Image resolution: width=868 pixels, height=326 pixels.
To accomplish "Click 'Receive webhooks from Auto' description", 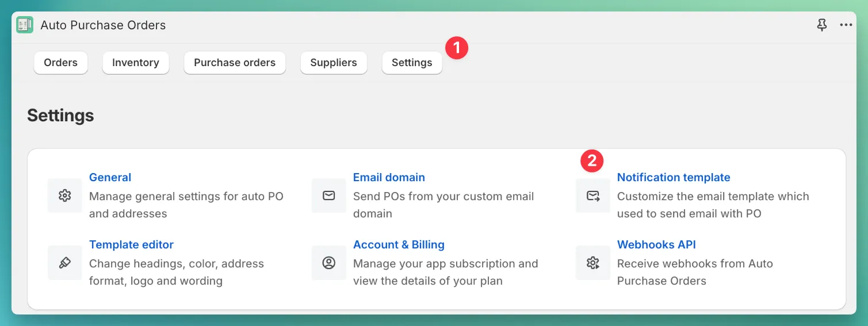I will tap(695, 264).
